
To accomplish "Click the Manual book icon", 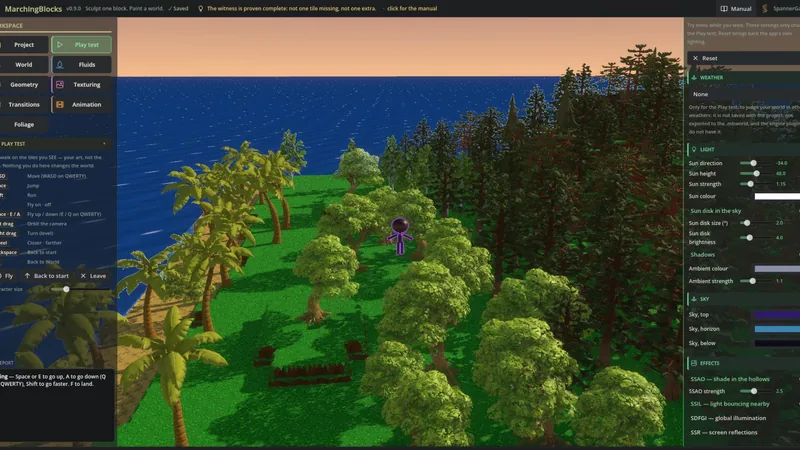I will 723,9.
